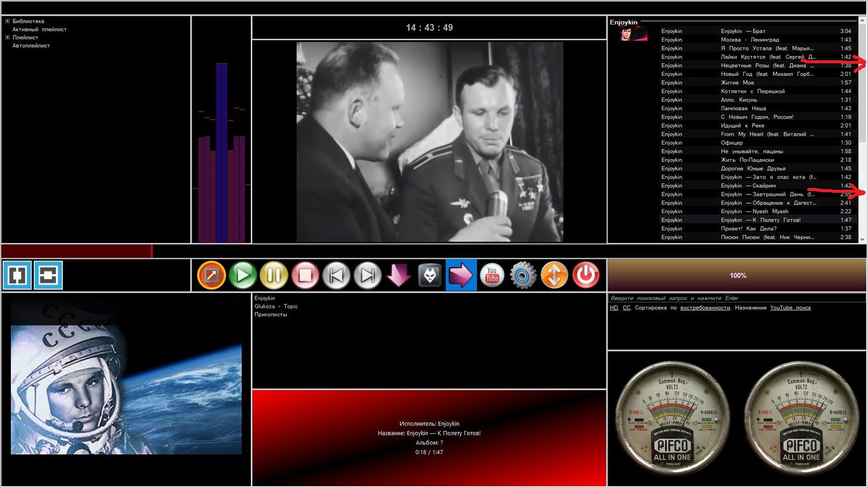
Task: Click the YouTube icon in toolbar
Action: point(492,275)
